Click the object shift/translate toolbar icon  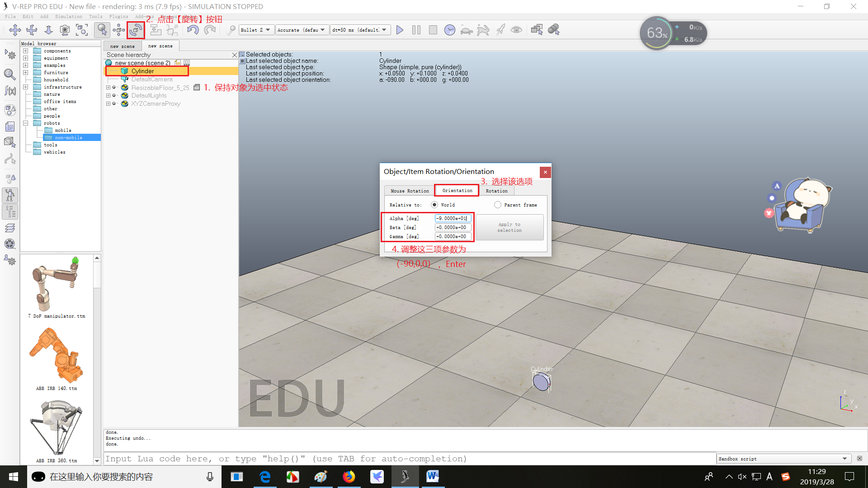click(119, 30)
